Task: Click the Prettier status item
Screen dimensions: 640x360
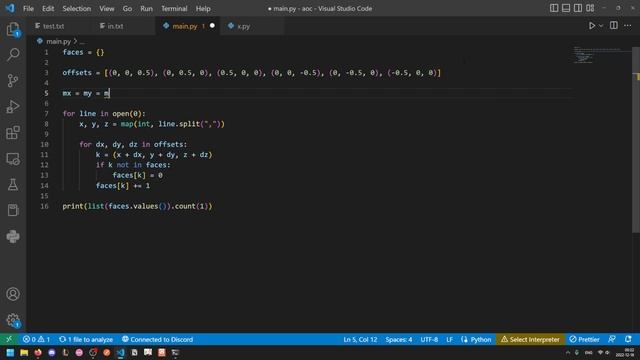Action: [x=584, y=339]
